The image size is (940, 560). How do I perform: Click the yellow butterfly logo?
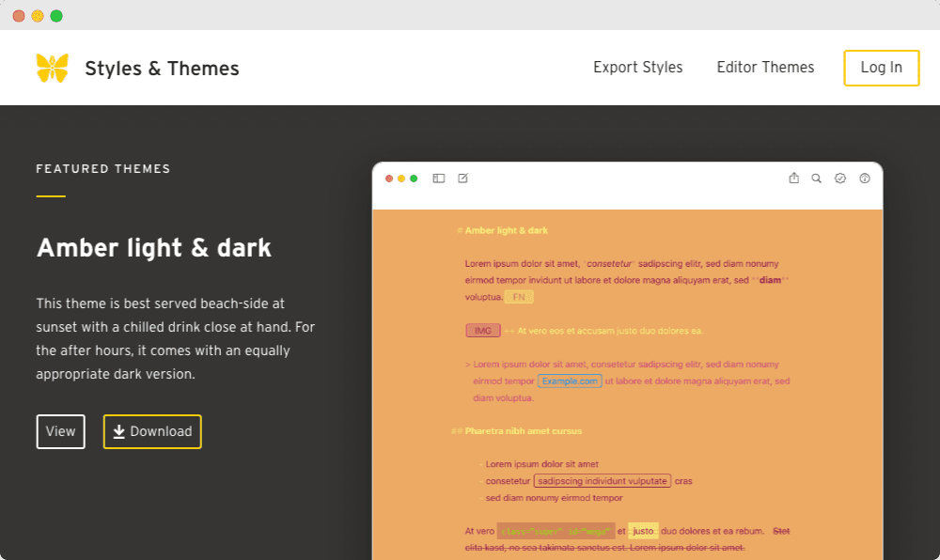pos(53,67)
